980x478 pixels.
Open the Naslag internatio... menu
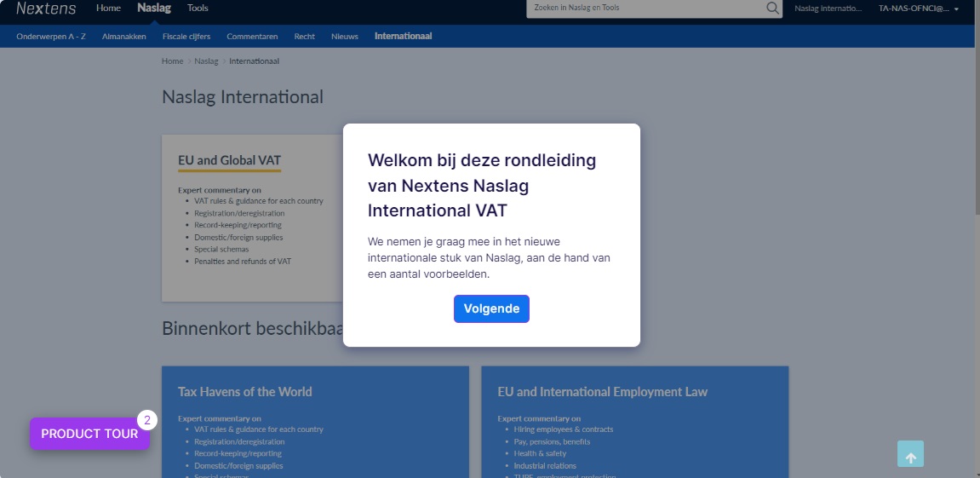pyautogui.click(x=828, y=9)
